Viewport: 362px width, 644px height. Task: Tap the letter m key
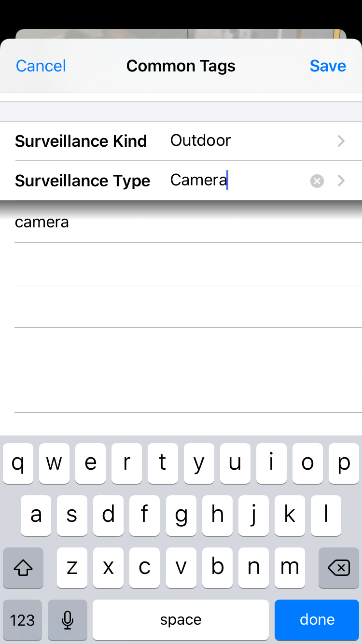290,568
